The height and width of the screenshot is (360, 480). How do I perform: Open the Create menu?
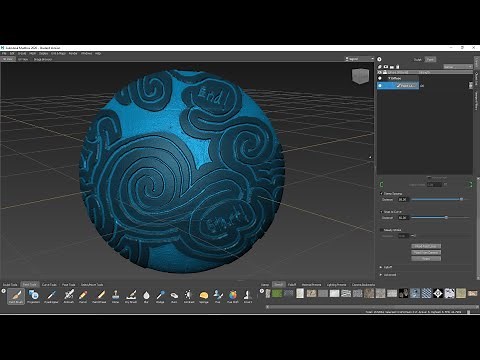coord(22,53)
